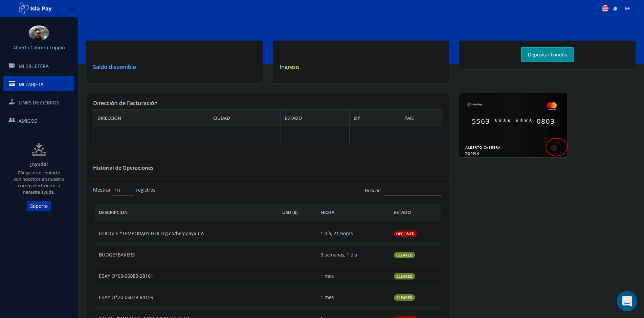The width and height of the screenshot is (644, 318).
Task: Click Alberto Cabrera Toppin profile avatar
Action: pos(39,33)
